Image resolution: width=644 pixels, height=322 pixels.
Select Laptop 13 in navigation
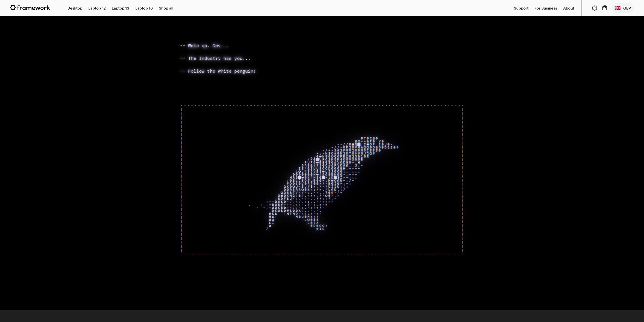(120, 8)
